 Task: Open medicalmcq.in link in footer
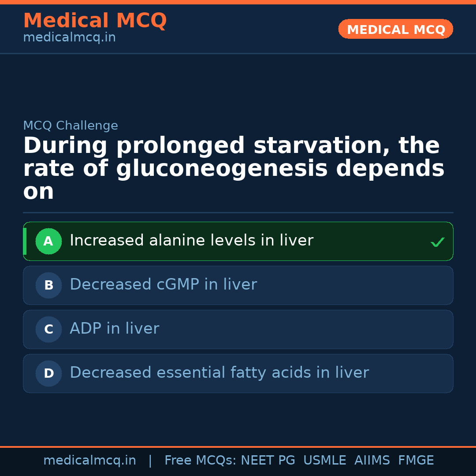tap(89, 461)
